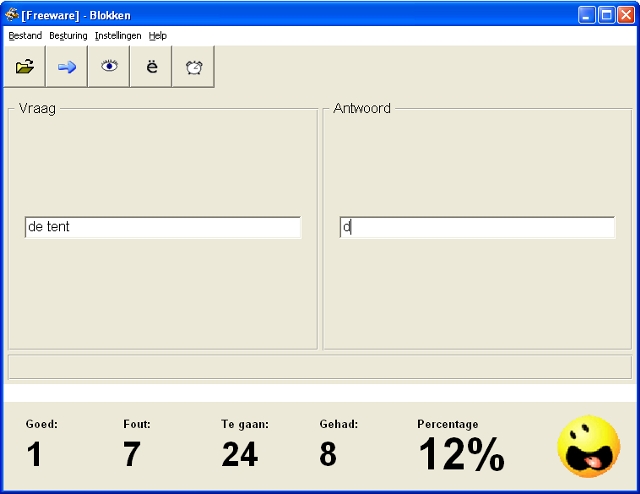Click the Vraag field showing 'de tent'

[x=162, y=228]
